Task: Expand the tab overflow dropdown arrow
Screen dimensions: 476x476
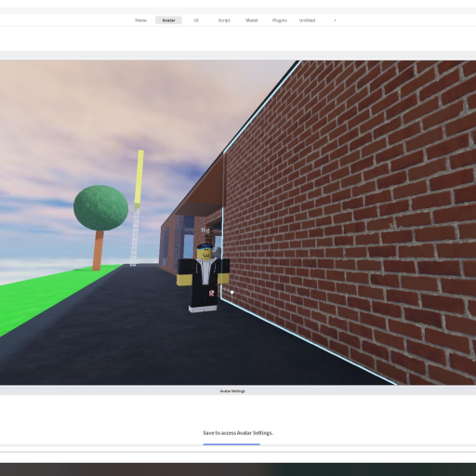Action: 335,20
